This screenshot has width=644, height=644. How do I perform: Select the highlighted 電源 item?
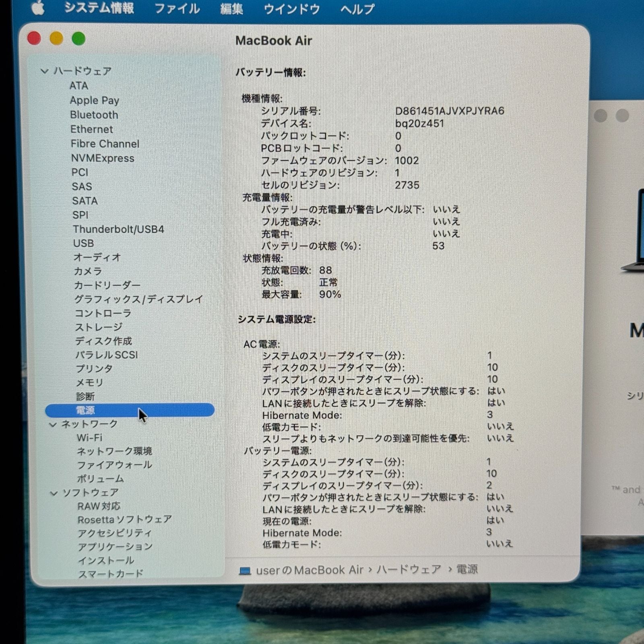point(130,410)
